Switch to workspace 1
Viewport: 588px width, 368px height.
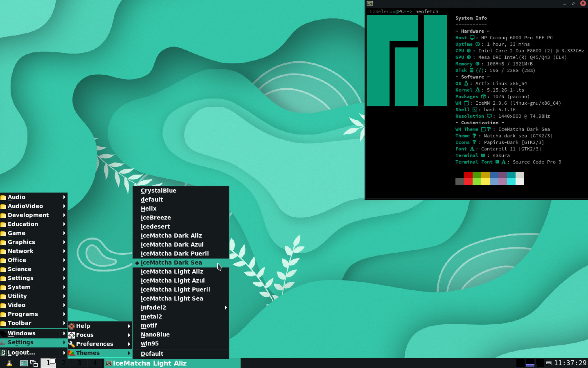click(x=48, y=363)
